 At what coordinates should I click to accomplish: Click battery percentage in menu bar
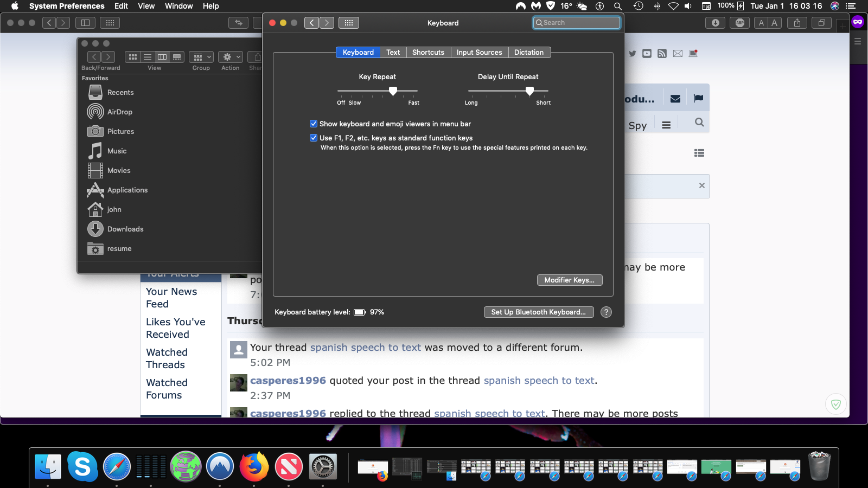click(726, 6)
